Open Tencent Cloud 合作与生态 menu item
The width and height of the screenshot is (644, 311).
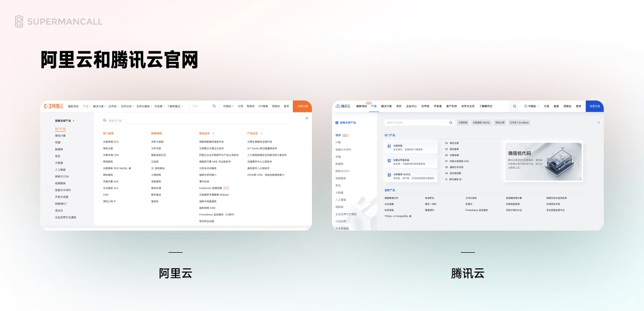[x=468, y=106]
